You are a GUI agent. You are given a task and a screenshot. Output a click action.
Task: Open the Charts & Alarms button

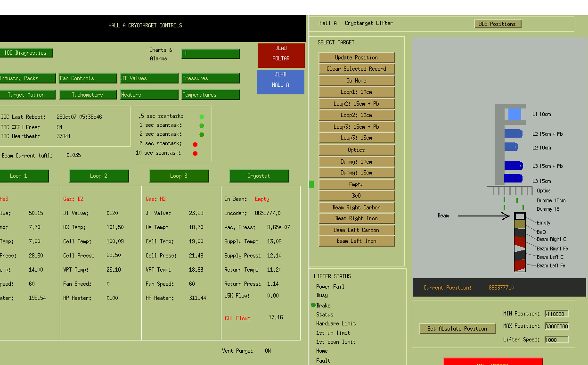(x=210, y=54)
